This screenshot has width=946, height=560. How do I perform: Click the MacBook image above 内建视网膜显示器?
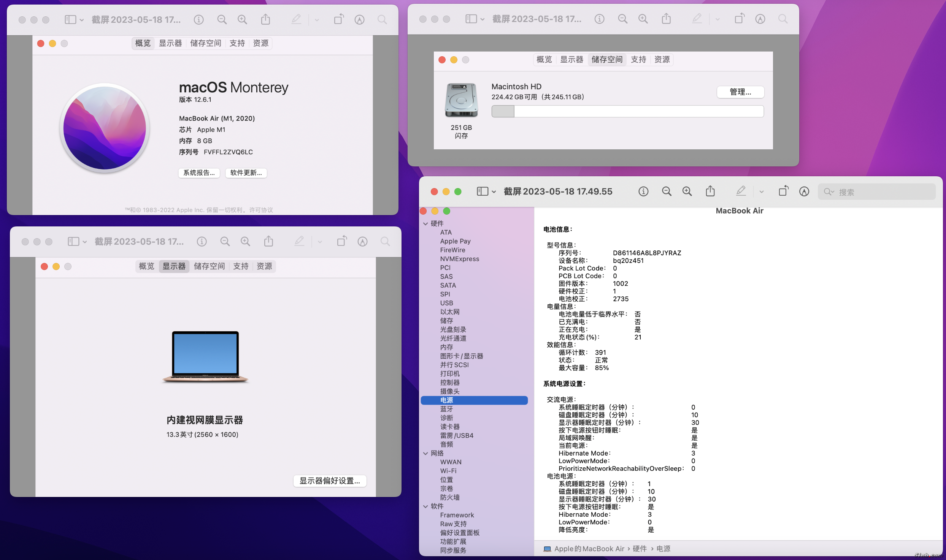pos(205,356)
